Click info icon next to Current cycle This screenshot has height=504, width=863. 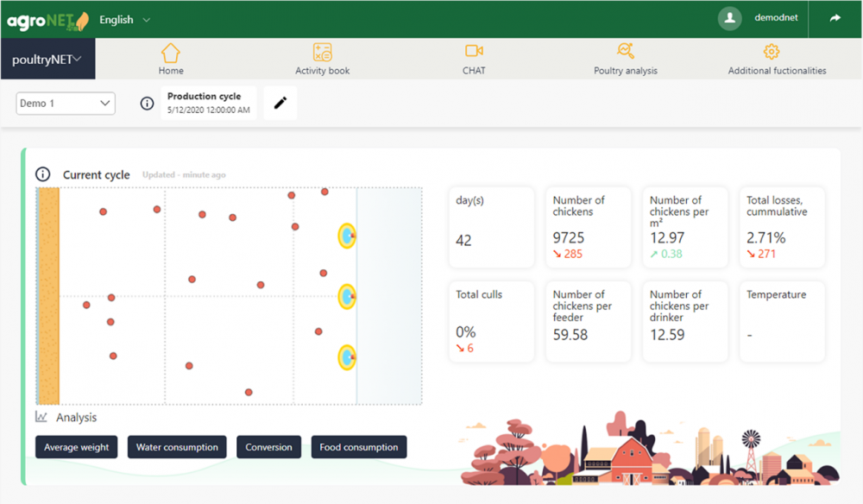(x=43, y=174)
